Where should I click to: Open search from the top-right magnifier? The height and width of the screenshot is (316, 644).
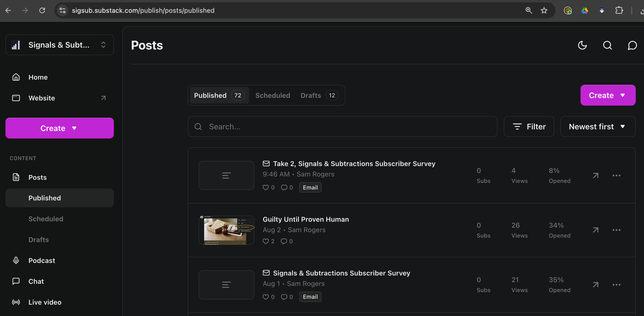point(608,45)
